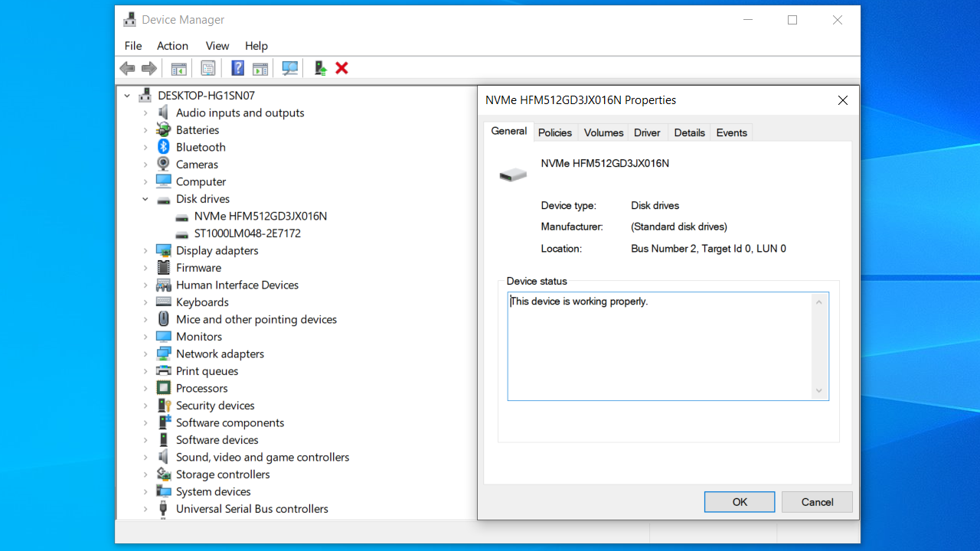Click the mouse icon for pointing devices
This screenshot has height=551, width=980.
coord(163,319)
